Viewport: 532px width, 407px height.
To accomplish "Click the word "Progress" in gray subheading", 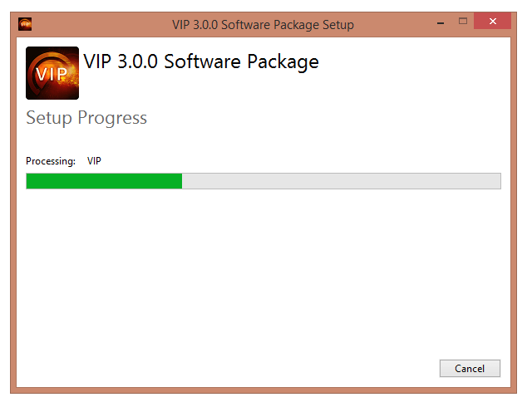I will coord(112,119).
